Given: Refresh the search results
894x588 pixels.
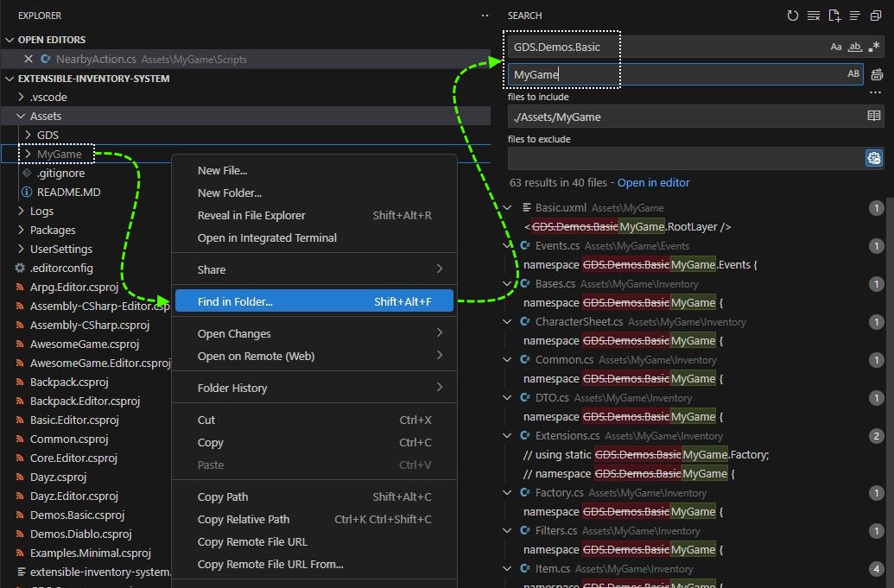Looking at the screenshot, I should click(x=793, y=16).
